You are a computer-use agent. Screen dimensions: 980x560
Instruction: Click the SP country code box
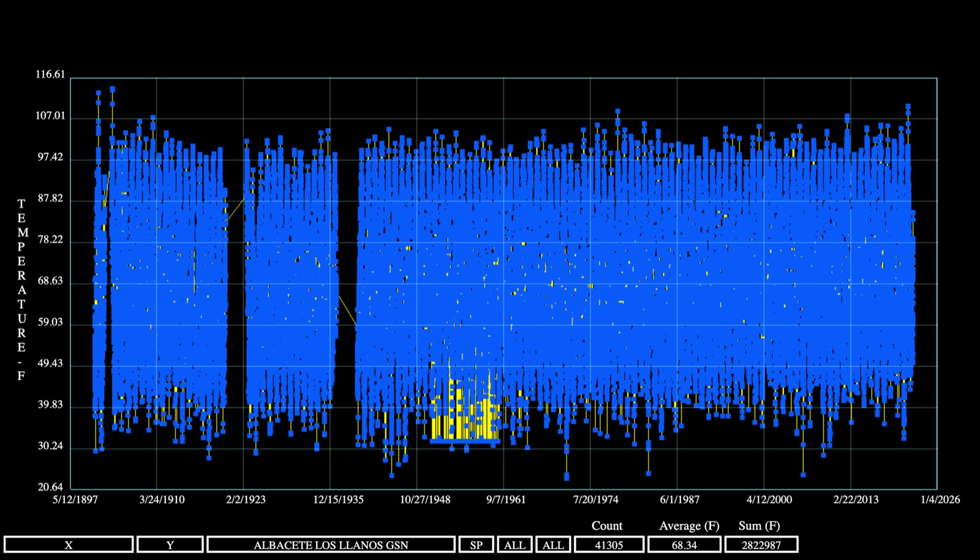(x=477, y=545)
